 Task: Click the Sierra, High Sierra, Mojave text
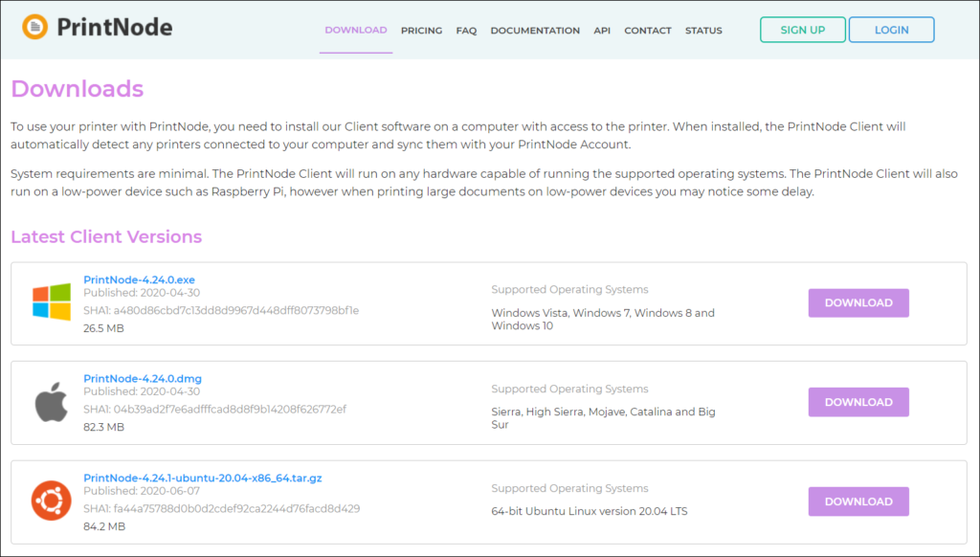point(603,417)
